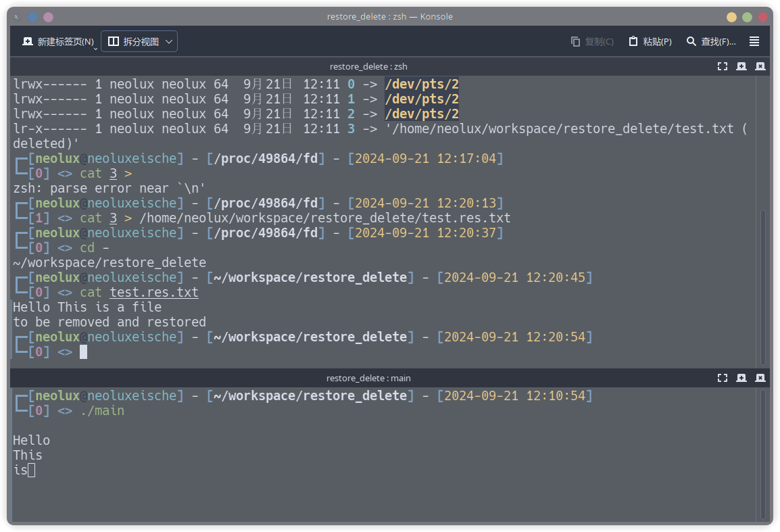Click the underlined test.res.txt filename

tap(153, 292)
